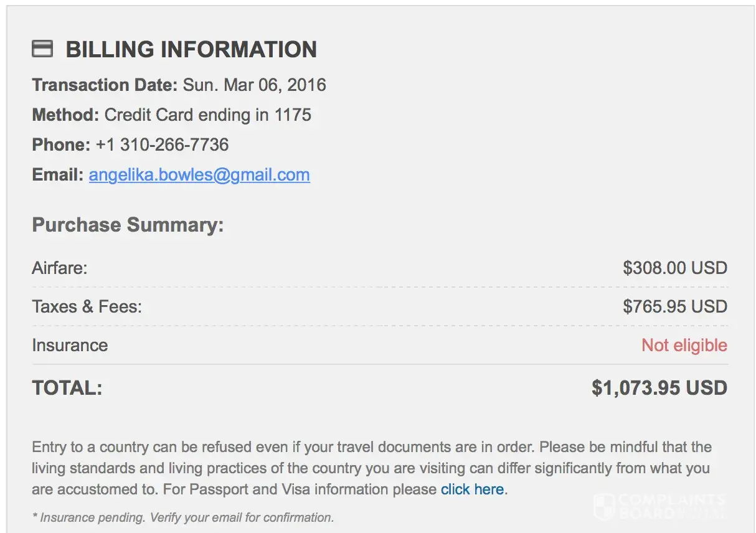756x533 pixels.
Task: Click the BILLING INFORMATION heading
Action: tap(191, 49)
